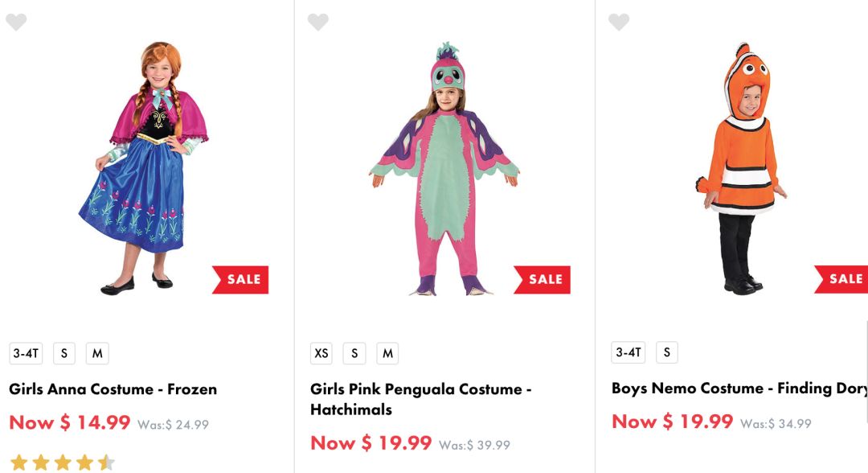Choose size S for Anna costume
This screenshot has width=868, height=473.
(64, 353)
